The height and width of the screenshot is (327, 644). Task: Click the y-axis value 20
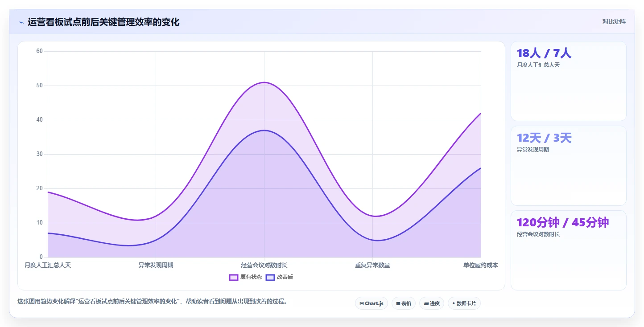(39, 188)
